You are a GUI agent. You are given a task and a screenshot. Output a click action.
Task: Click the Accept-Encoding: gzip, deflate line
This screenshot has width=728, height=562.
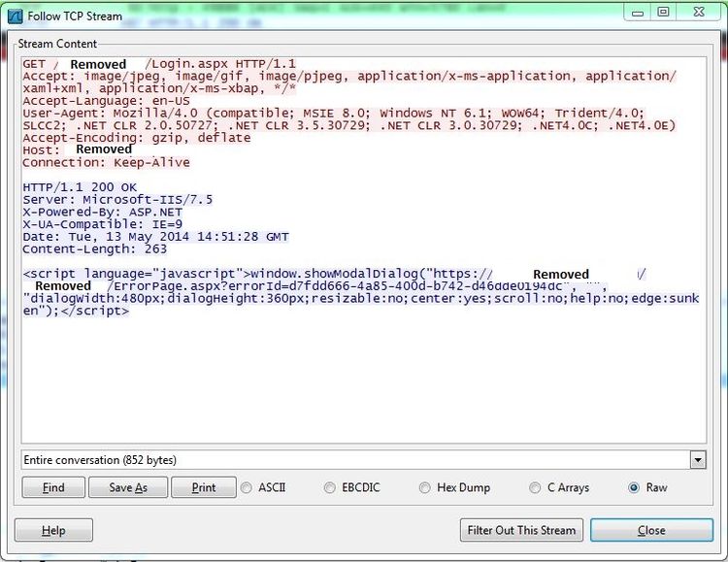coord(137,138)
